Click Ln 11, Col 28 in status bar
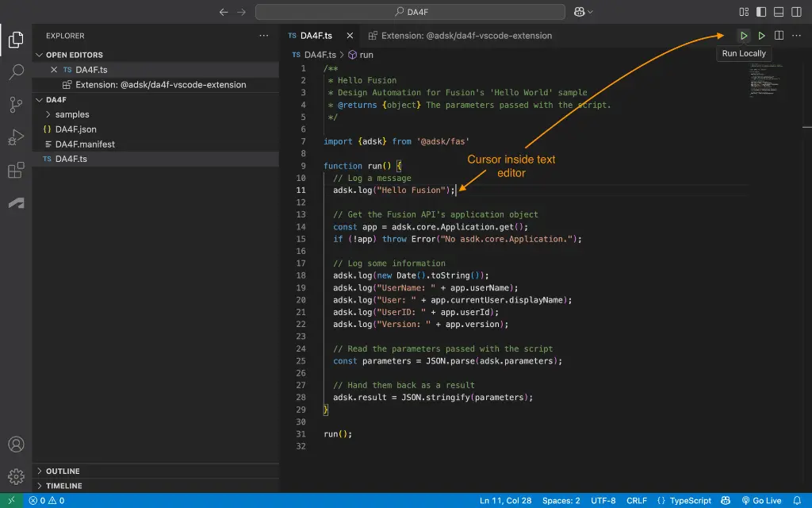The height and width of the screenshot is (508, 812). tap(505, 501)
